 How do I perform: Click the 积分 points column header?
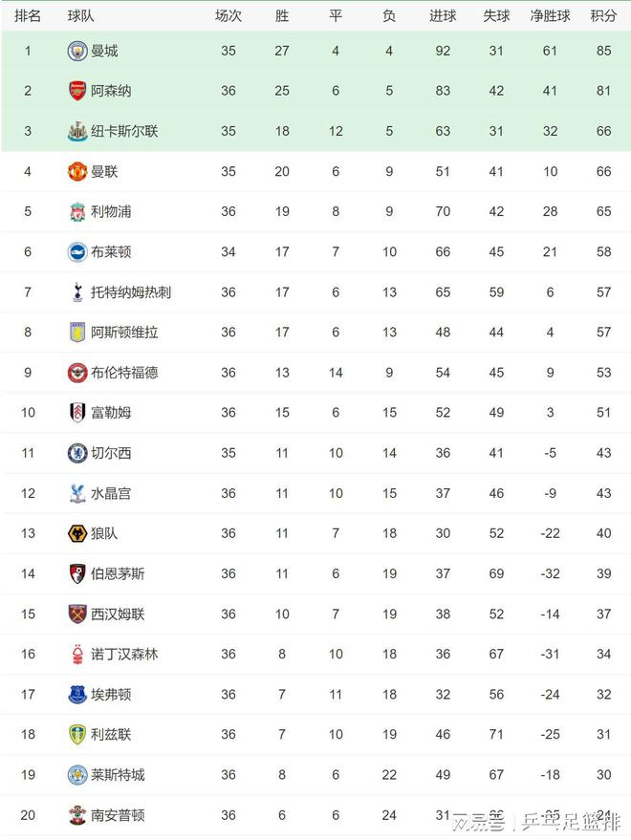tap(603, 16)
